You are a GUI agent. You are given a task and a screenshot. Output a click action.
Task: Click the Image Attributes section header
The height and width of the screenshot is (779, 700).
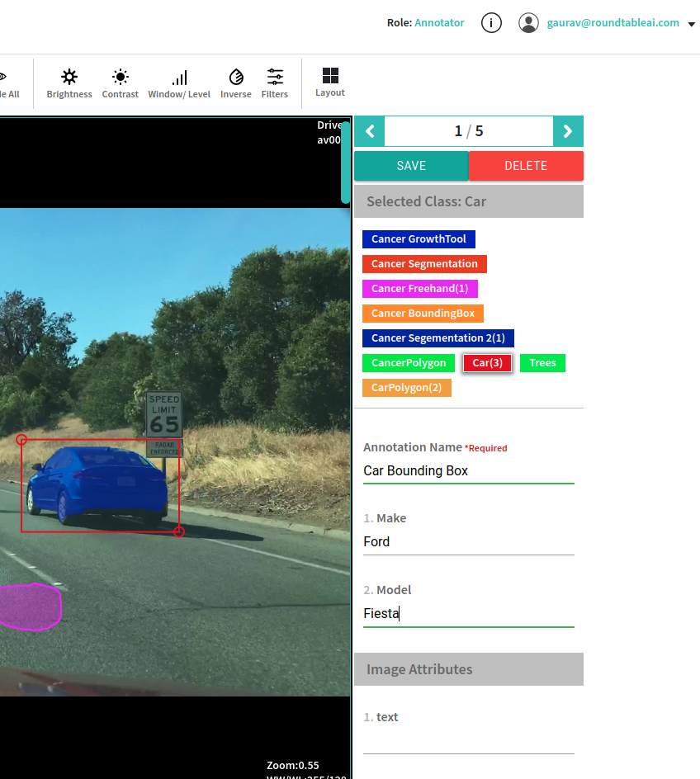(469, 670)
